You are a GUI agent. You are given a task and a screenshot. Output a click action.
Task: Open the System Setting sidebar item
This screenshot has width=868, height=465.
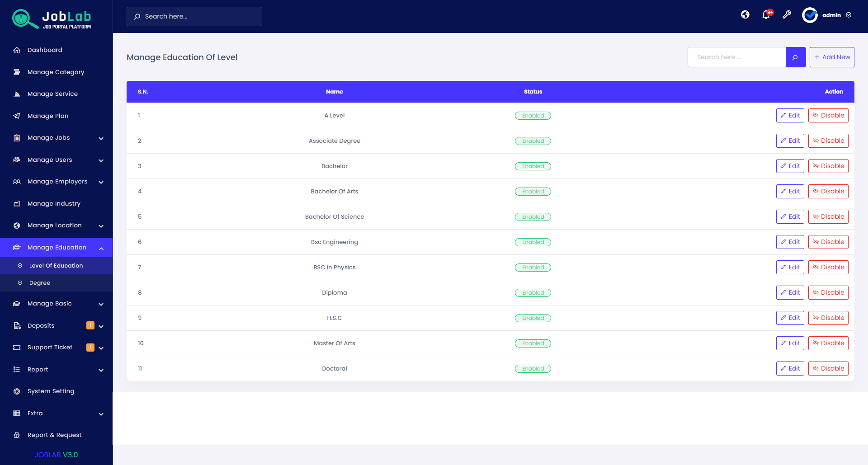pyautogui.click(x=51, y=391)
